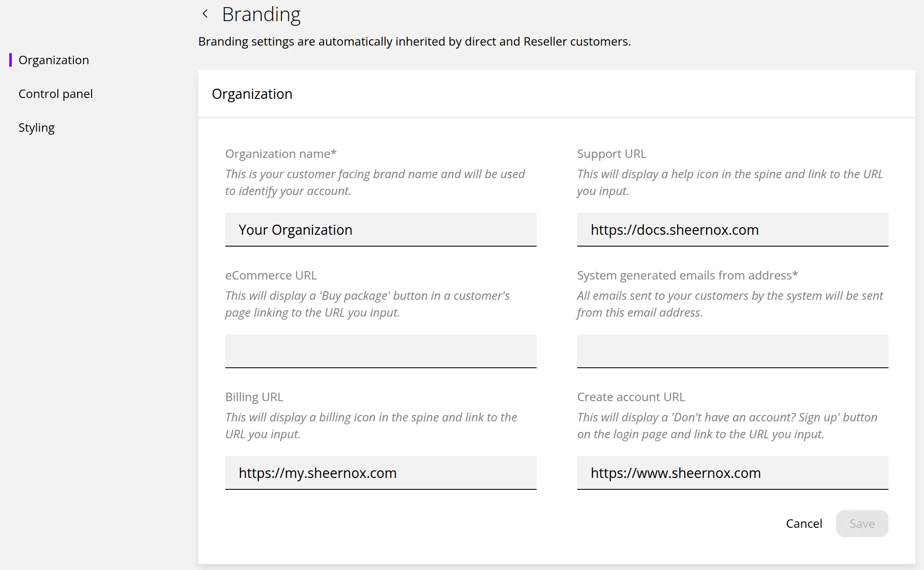Viewport: 924px width, 570px height.
Task: Click the 'Buy package' button help text
Action: pos(367,304)
